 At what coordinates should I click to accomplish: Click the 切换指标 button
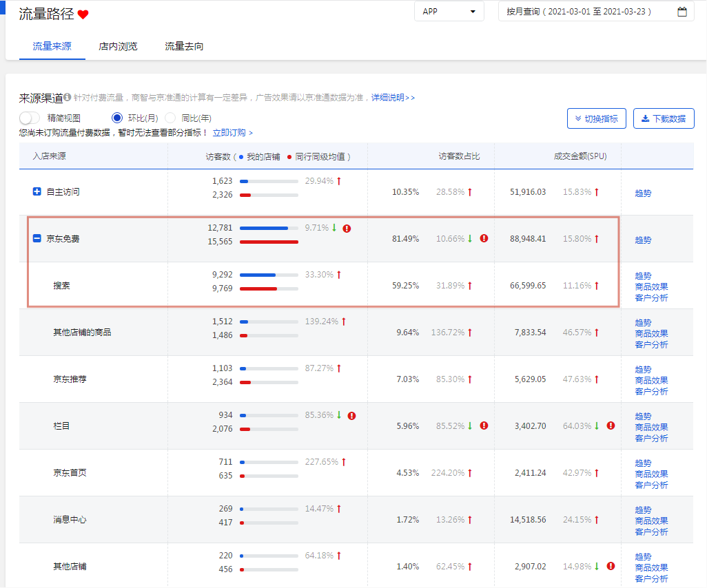coord(596,118)
